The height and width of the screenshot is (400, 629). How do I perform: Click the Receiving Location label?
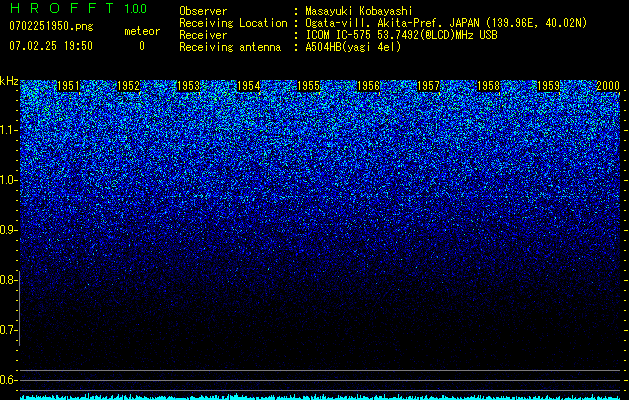point(233,23)
